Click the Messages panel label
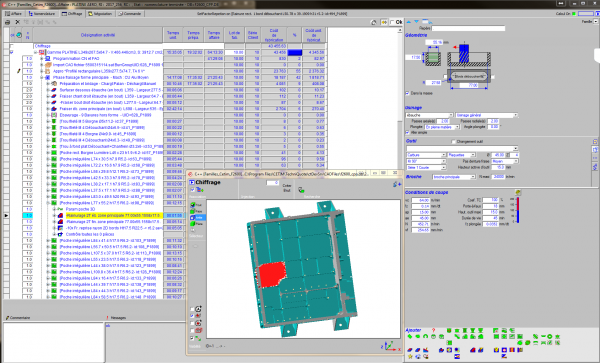 click(x=118, y=317)
